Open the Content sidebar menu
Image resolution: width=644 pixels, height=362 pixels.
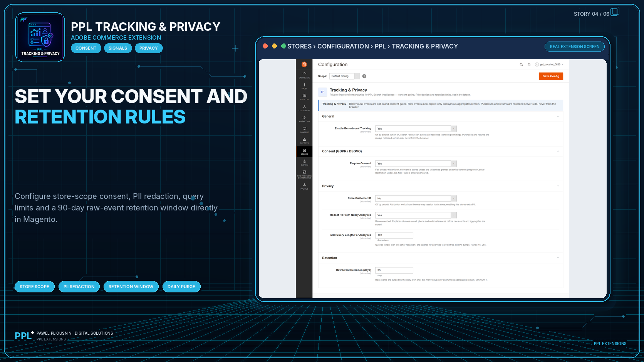click(x=304, y=130)
